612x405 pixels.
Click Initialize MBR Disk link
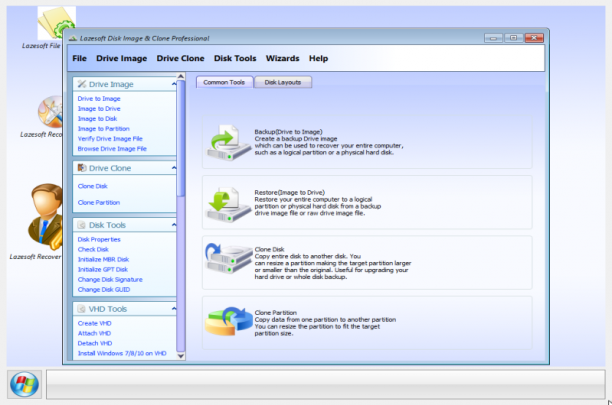pos(103,259)
